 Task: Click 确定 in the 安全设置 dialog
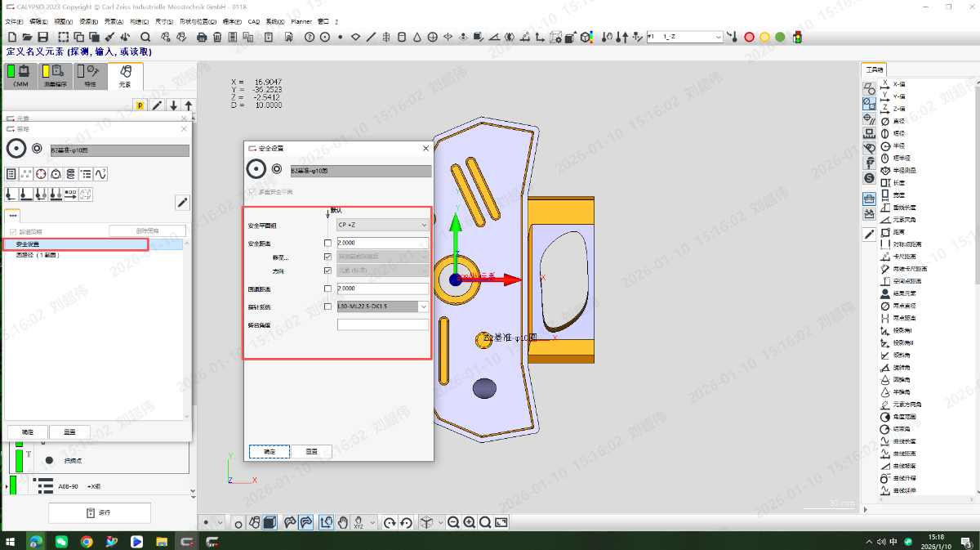click(269, 451)
